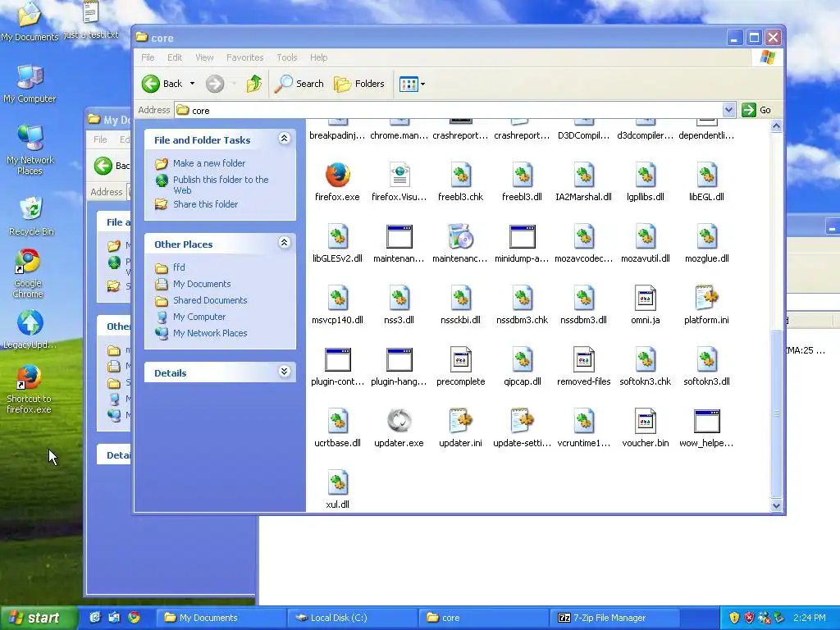Screen dimensions: 840x630
Task: Select the lgpllibs.dll file
Action: tap(645, 182)
